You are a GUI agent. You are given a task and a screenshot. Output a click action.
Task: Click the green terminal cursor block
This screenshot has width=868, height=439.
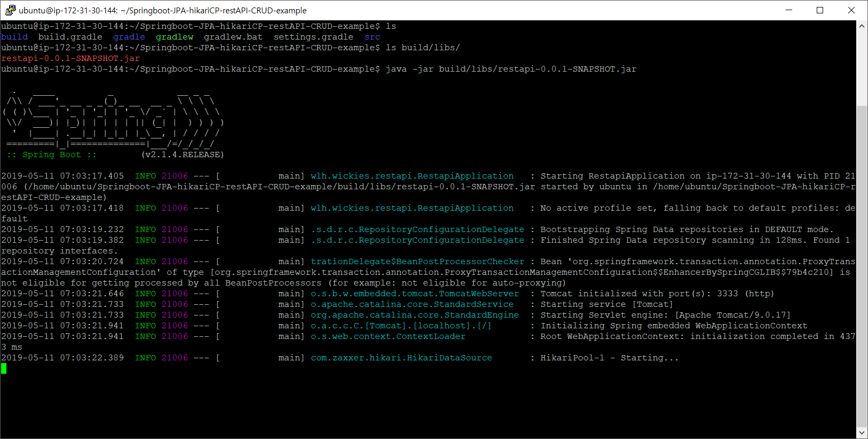(4, 368)
